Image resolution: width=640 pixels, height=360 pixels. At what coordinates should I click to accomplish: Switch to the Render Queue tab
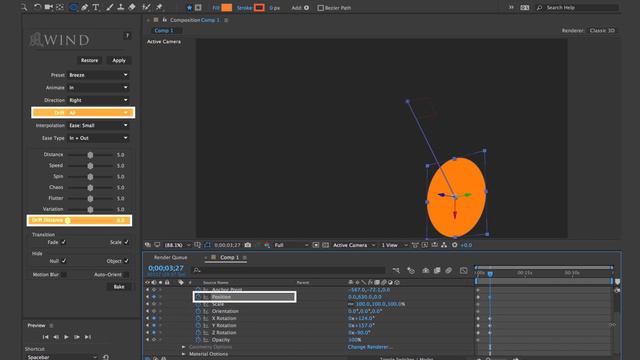(x=170, y=258)
